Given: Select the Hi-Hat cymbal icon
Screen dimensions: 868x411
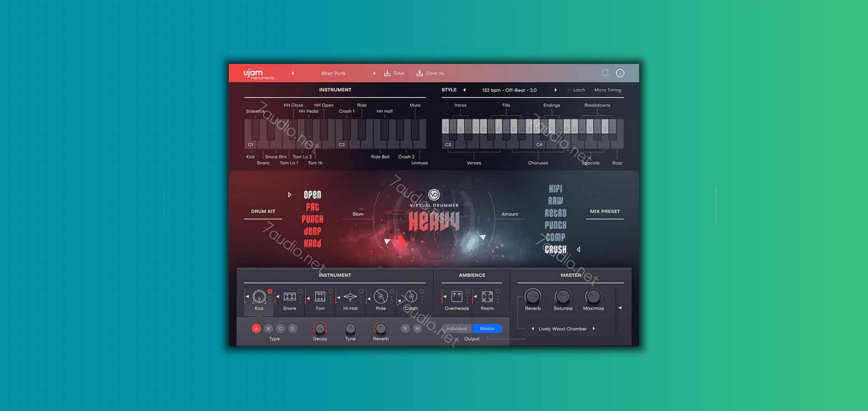Looking at the screenshot, I should [350, 297].
